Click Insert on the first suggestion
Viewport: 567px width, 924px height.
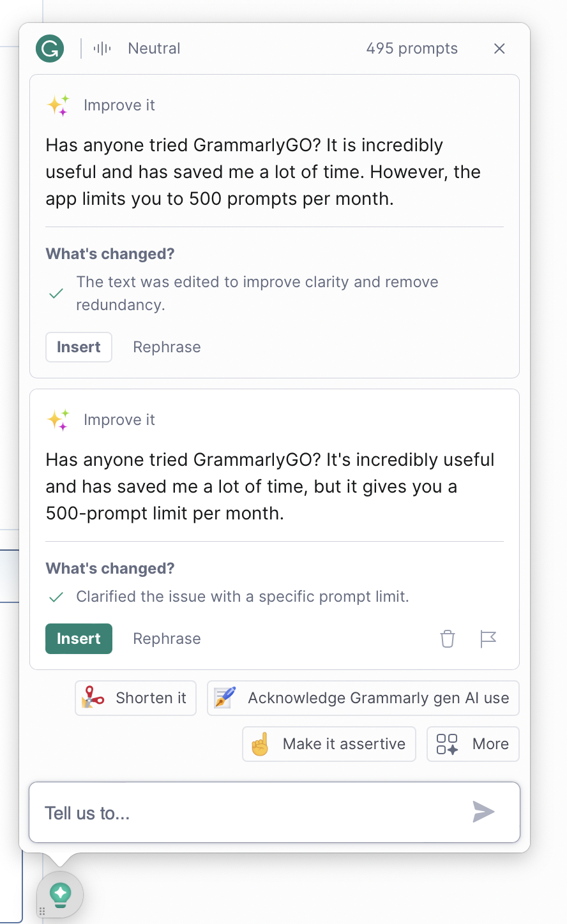[x=79, y=347]
